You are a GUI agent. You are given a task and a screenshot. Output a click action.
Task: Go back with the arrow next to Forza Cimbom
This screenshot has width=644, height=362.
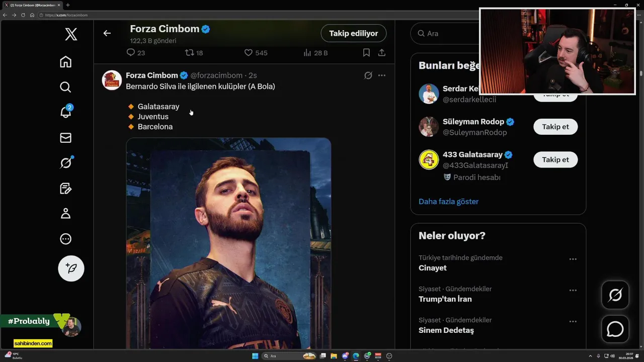[107, 33]
